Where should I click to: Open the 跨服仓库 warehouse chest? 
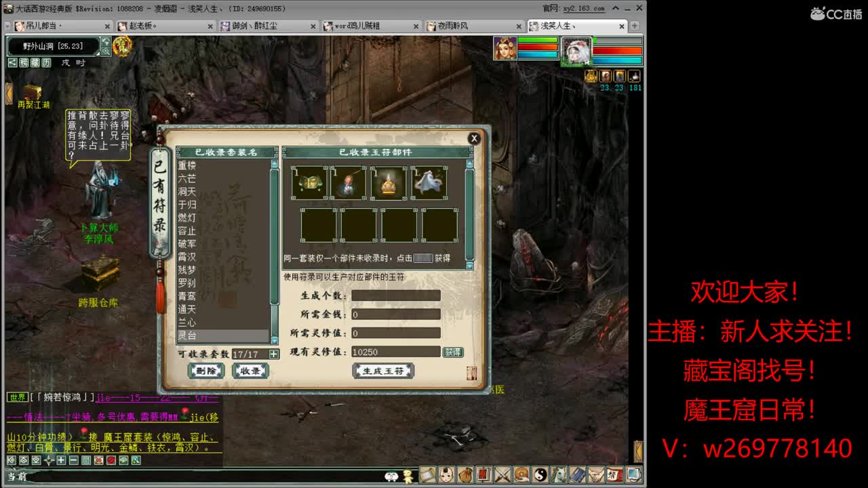click(100, 274)
